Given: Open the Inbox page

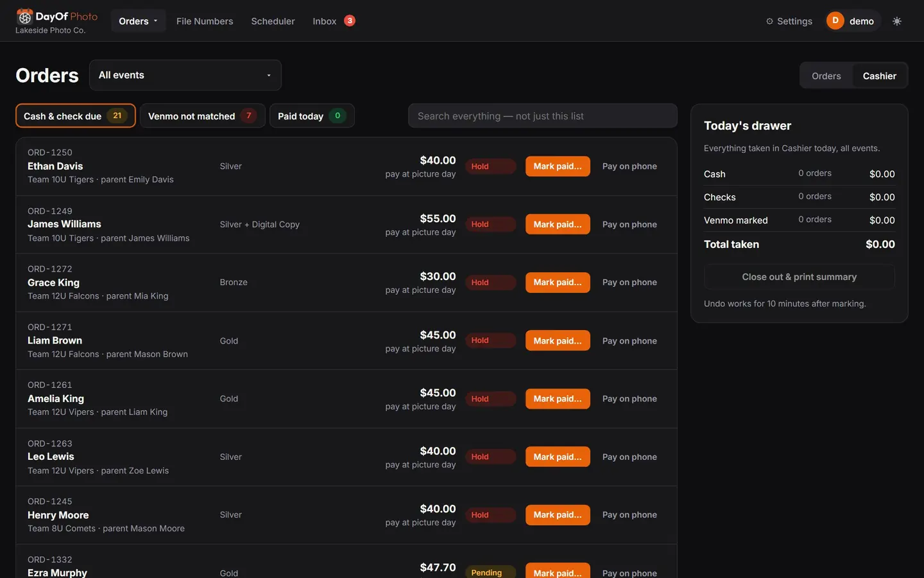Looking at the screenshot, I should (325, 21).
